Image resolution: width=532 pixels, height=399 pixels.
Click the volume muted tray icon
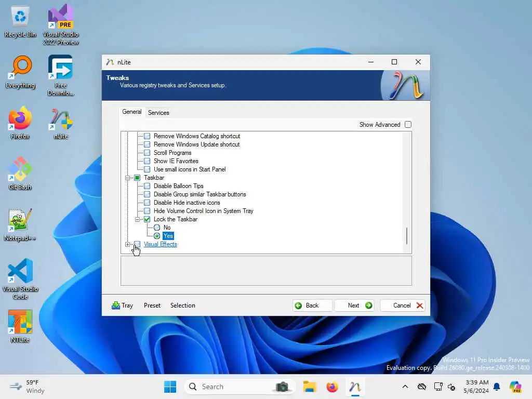pos(451,387)
